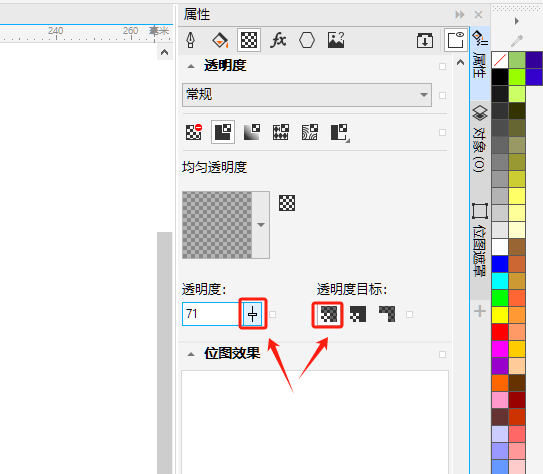Select Bitmap pattern transparency type
Viewport: 543px width, 474px height.
(x=310, y=132)
